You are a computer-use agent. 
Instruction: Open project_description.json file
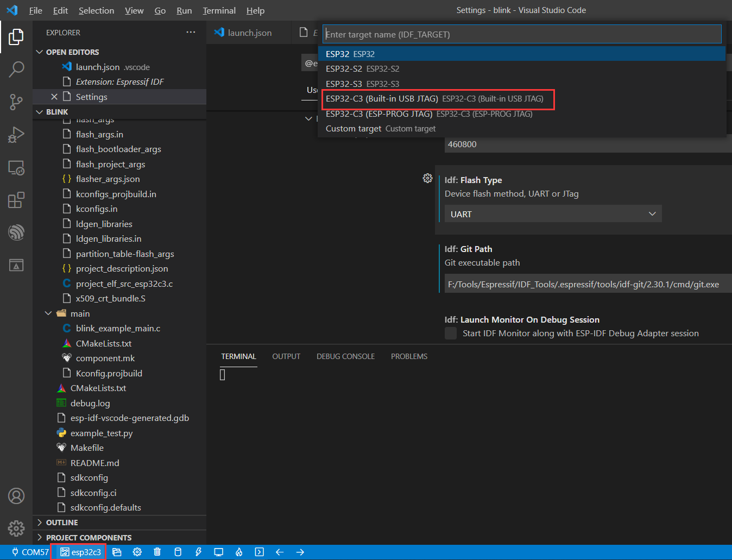[122, 269]
